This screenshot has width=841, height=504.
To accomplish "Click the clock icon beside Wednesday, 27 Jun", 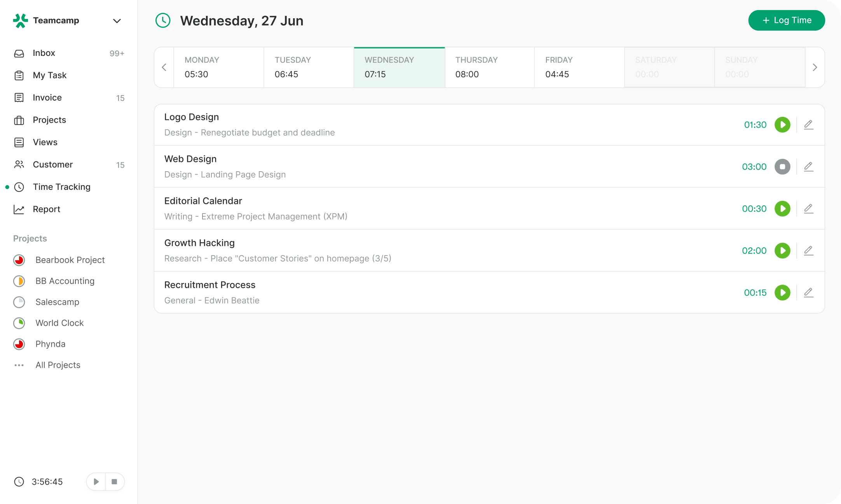I will [x=163, y=21].
